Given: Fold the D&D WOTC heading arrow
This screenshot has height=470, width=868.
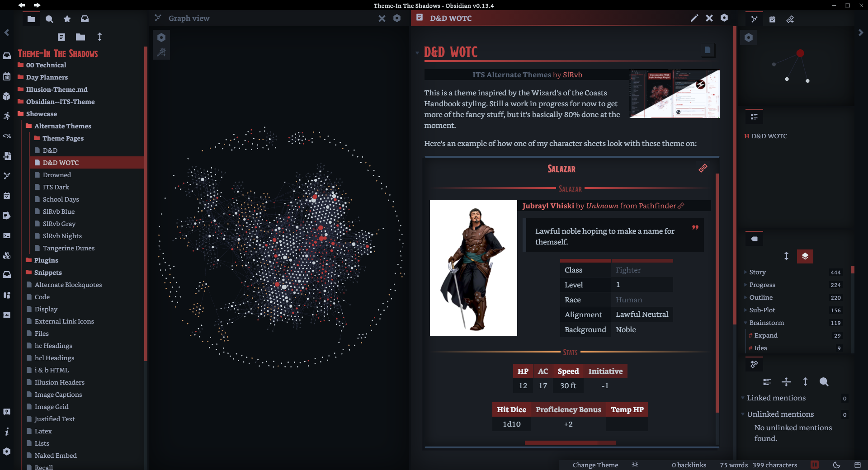Looking at the screenshot, I should [417, 53].
